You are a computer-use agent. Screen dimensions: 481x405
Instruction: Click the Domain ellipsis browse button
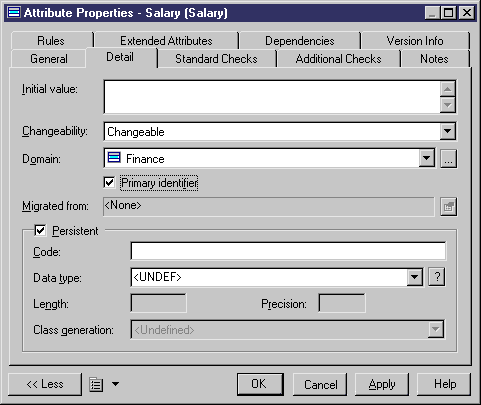pos(448,159)
